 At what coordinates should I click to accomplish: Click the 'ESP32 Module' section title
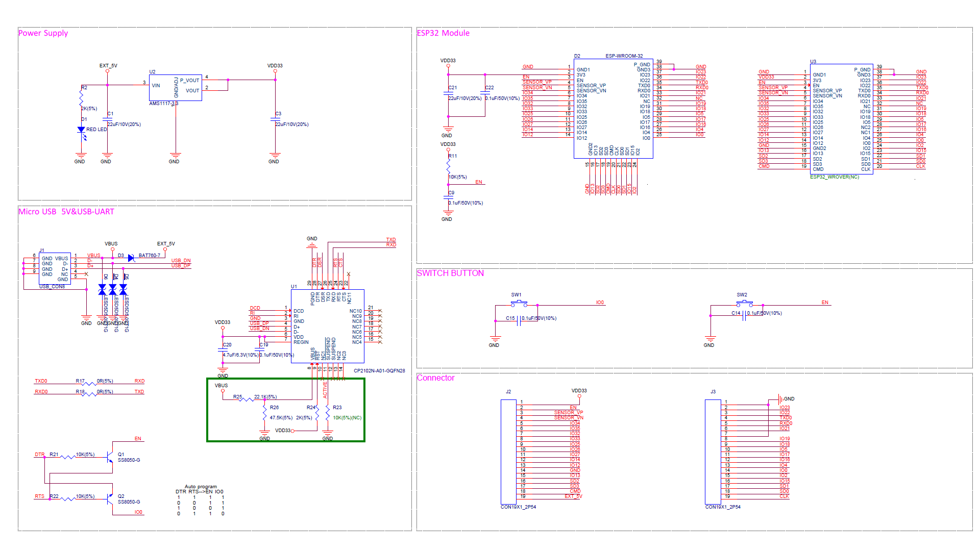point(443,33)
